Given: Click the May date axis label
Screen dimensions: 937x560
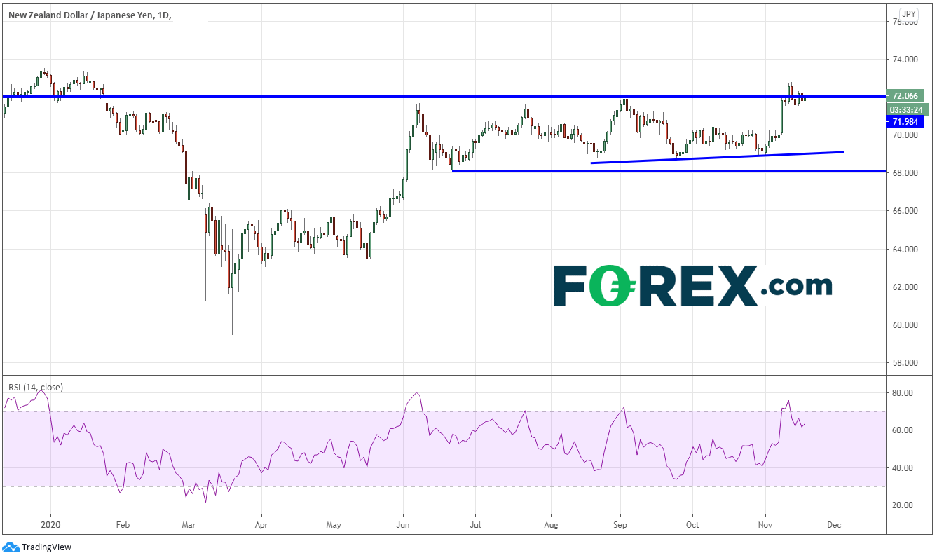Looking at the screenshot, I should [334, 524].
